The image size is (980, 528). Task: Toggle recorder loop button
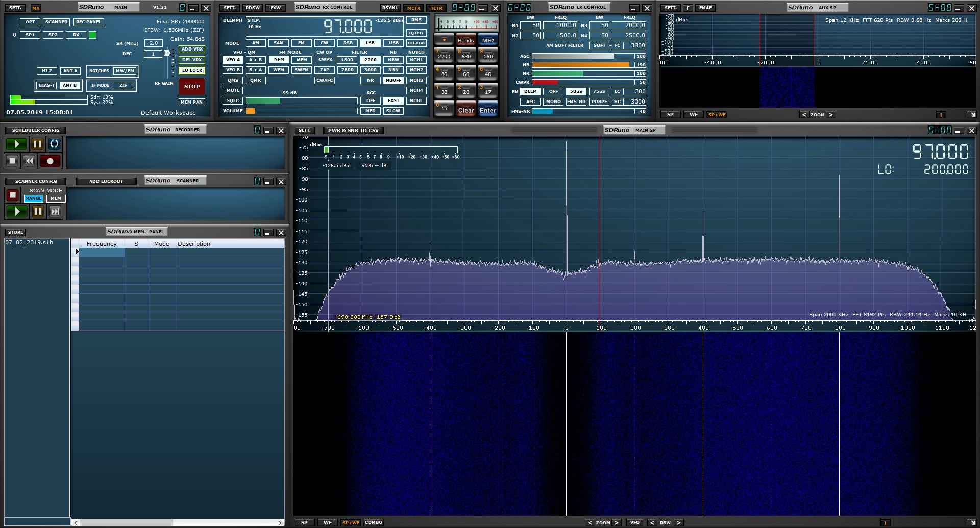tap(54, 144)
